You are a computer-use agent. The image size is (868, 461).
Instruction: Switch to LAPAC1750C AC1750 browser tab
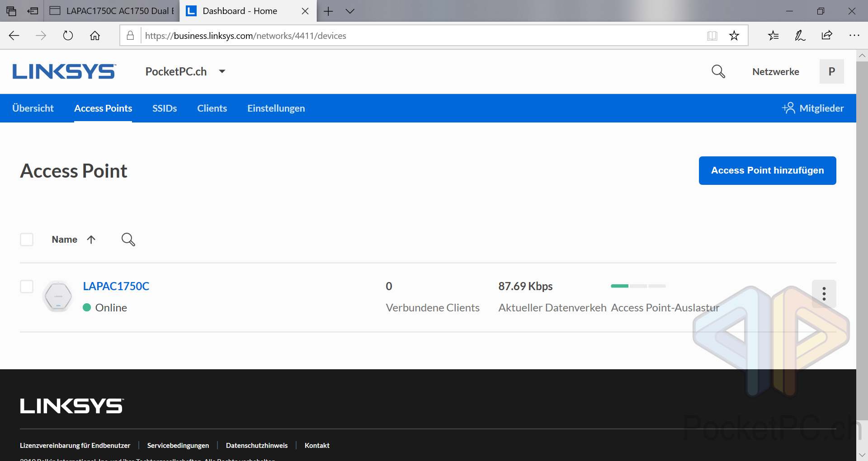(112, 11)
